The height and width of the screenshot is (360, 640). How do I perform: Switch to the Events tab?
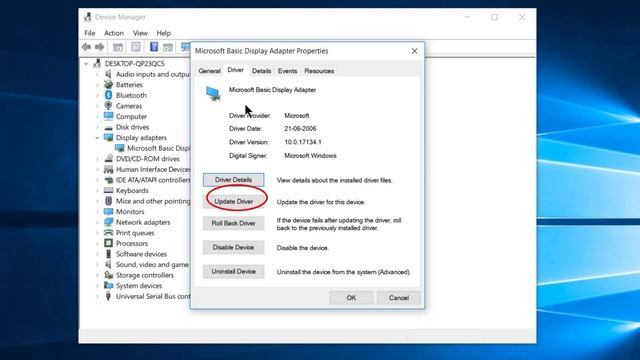coord(287,71)
